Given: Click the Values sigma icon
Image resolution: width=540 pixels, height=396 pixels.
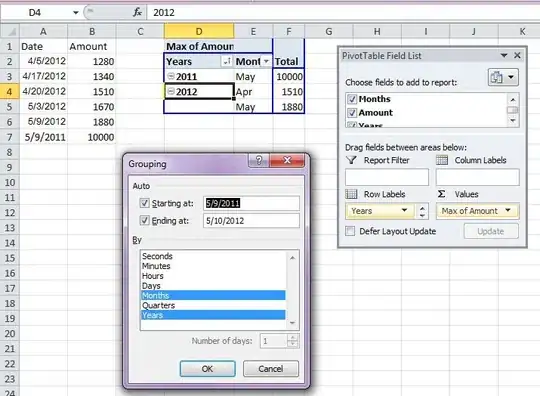Looking at the screenshot, I should pos(441,194).
